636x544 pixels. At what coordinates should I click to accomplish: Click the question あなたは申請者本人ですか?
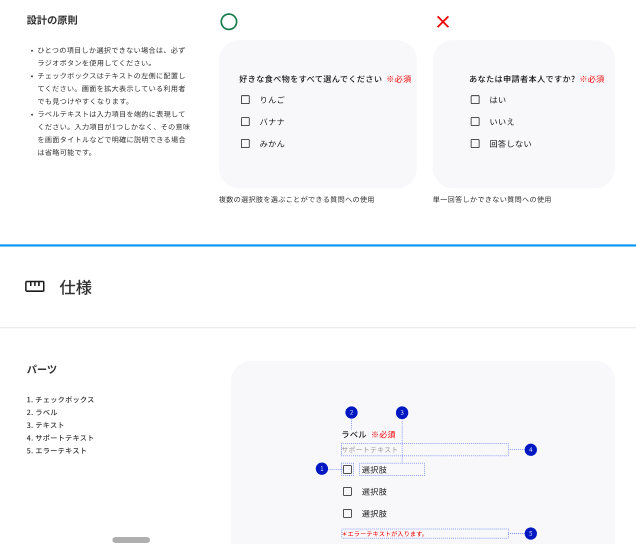[x=522, y=79]
